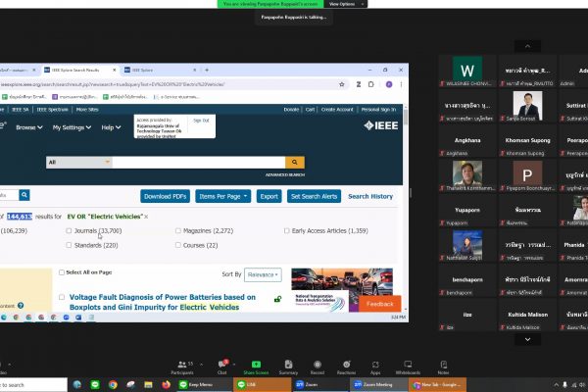Page the Zoom participant gallery up

pyautogui.click(x=527, y=46)
